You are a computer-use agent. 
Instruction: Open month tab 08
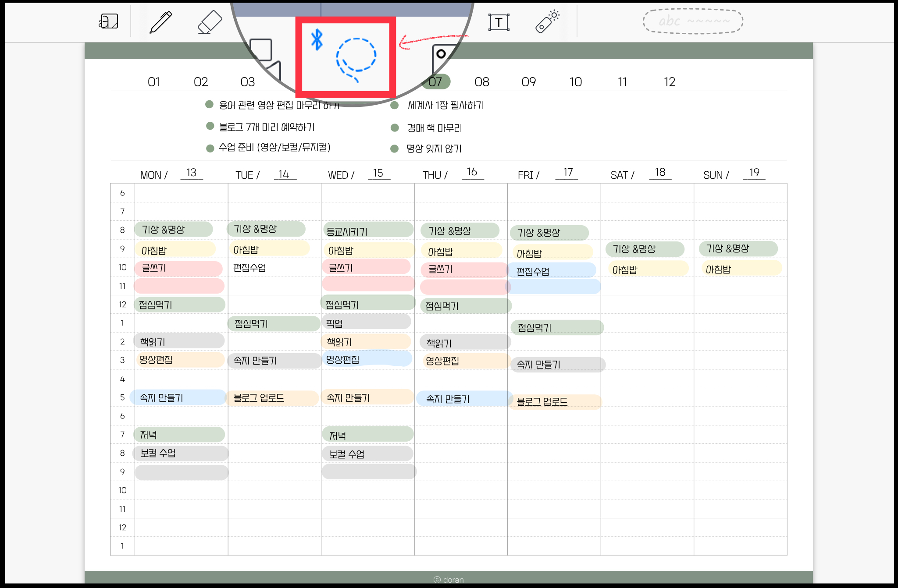tap(482, 82)
